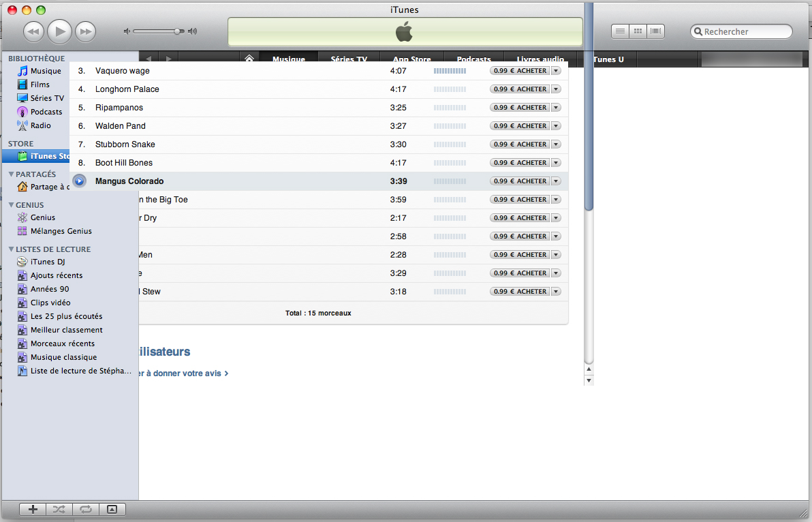
Task: Buy Ripampanos for 0.99 €
Action: click(x=520, y=108)
